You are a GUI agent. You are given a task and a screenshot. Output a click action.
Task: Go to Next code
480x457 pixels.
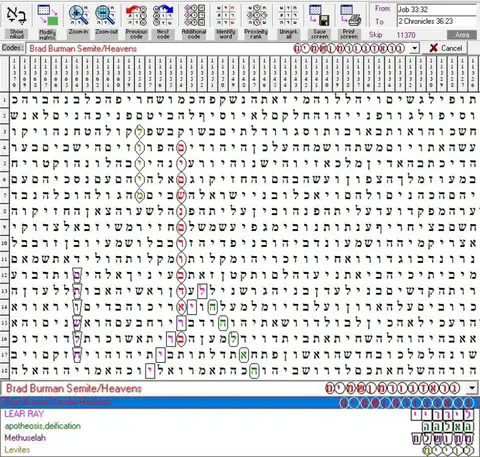(x=163, y=22)
